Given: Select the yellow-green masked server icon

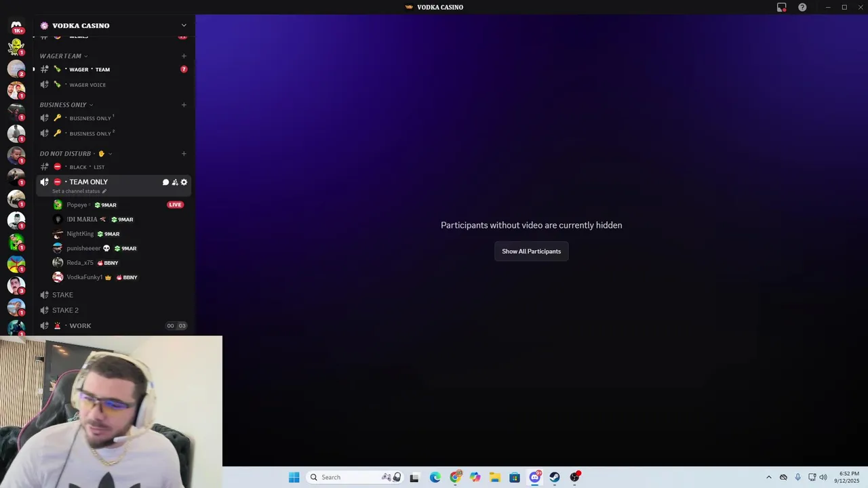Looking at the screenshot, I should [x=16, y=47].
